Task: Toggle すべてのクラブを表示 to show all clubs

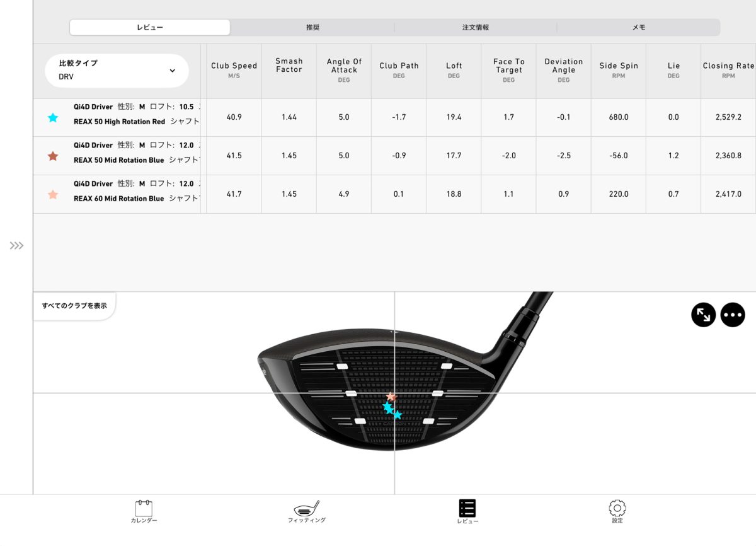Action: pos(74,305)
